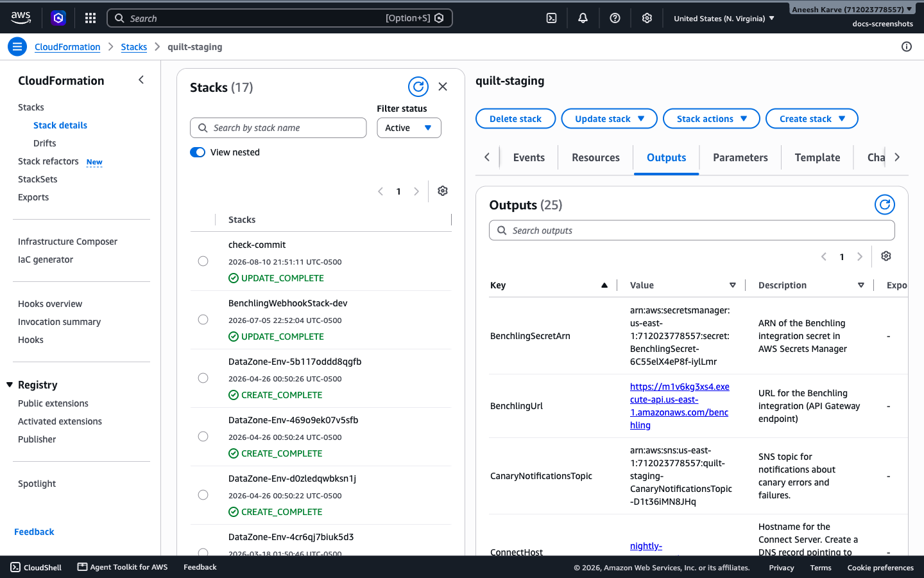Switch to the Resources tab

click(x=595, y=157)
